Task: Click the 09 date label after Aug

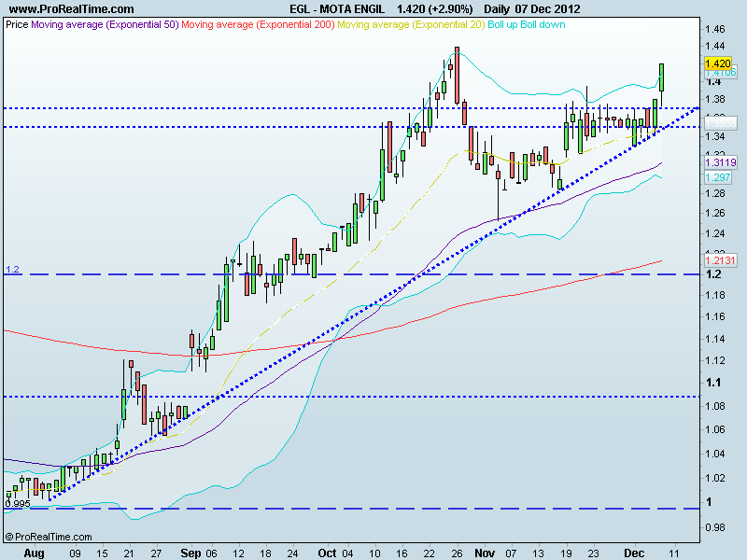Action: [x=75, y=553]
